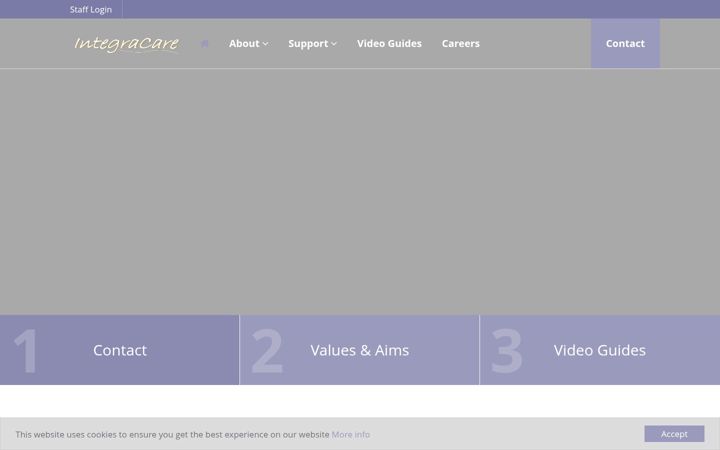This screenshot has width=720, height=450.
Task: Select the number 1 Contact tile
Action: click(x=119, y=350)
